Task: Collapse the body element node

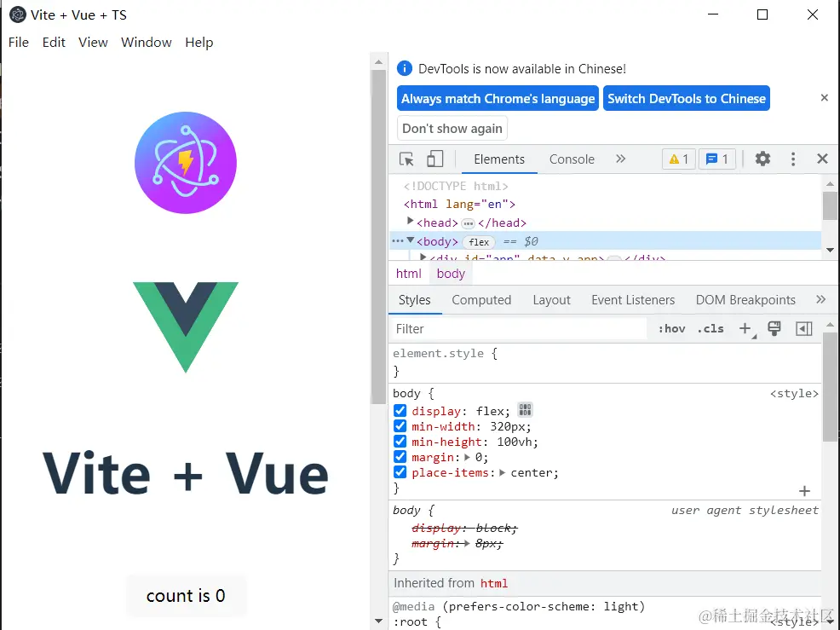Action: coord(411,240)
